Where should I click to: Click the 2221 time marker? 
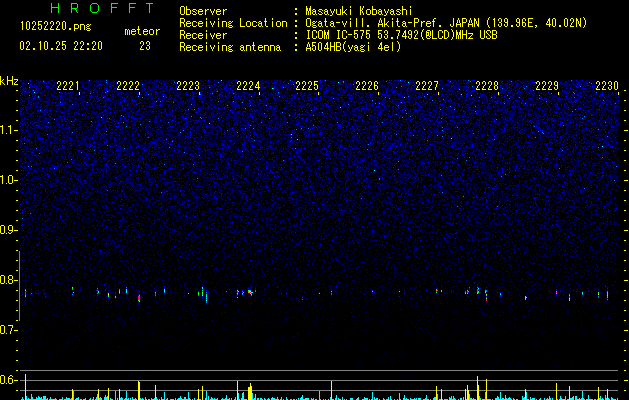coord(68,86)
